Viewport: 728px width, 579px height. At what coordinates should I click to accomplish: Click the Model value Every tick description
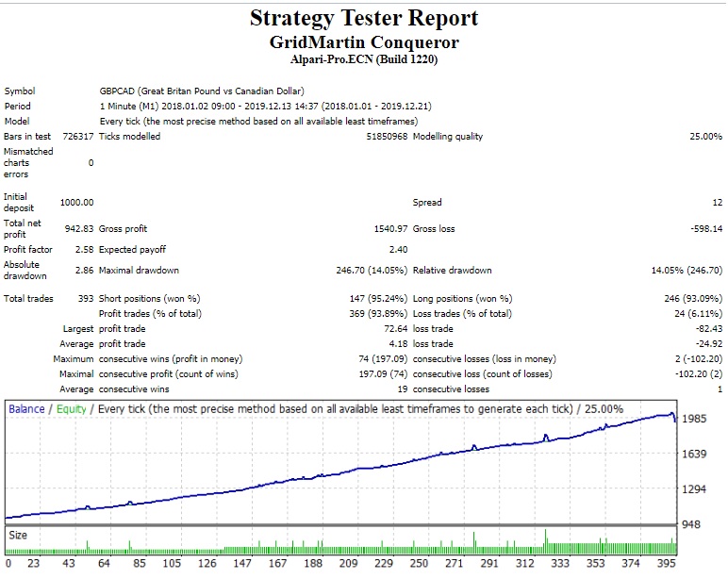[258, 122]
